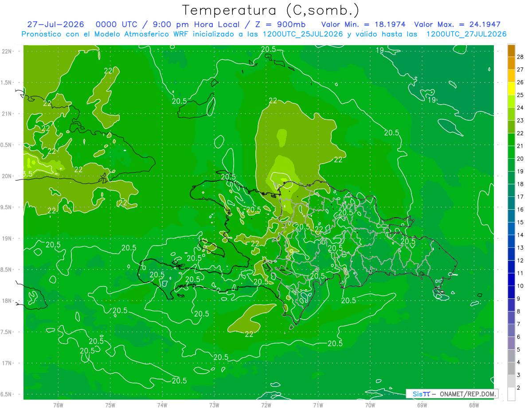Click the legend scale value '23'

[x=520, y=121]
